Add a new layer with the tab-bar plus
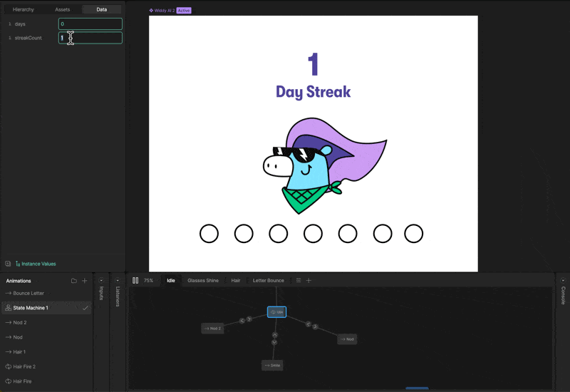This screenshot has width=570, height=392. click(309, 280)
